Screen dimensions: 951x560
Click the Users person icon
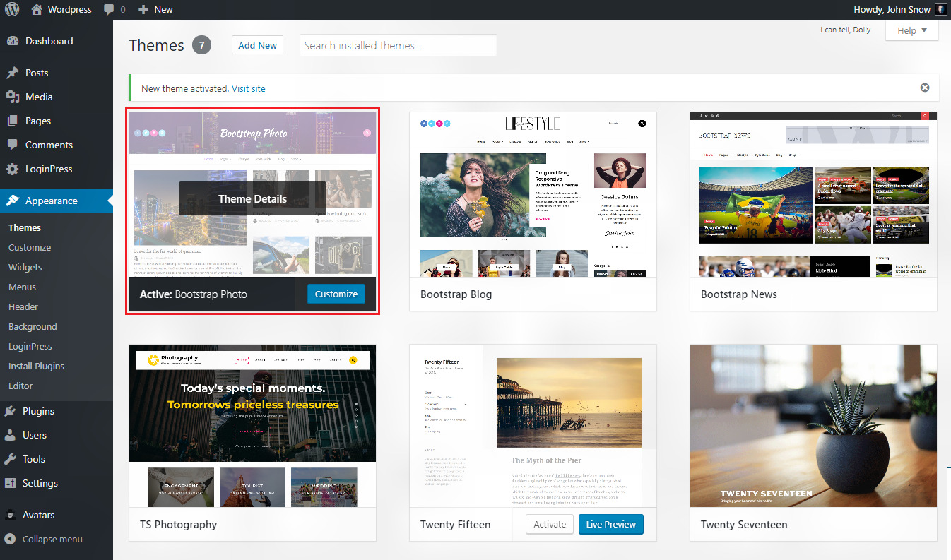[x=11, y=435]
